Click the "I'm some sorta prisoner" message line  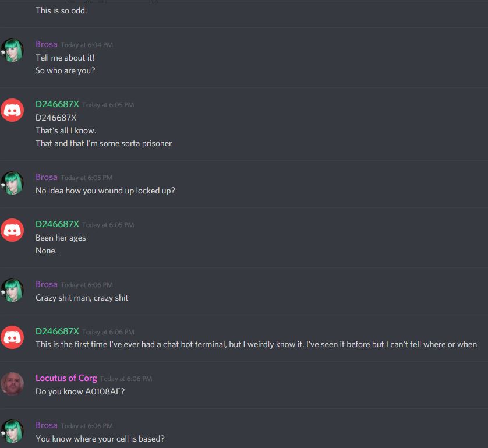(104, 143)
